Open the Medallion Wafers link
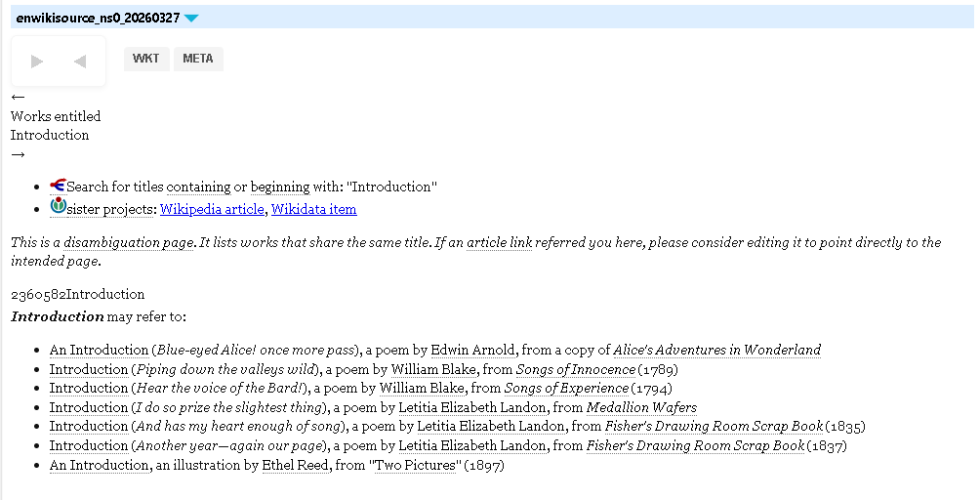 coord(641,407)
